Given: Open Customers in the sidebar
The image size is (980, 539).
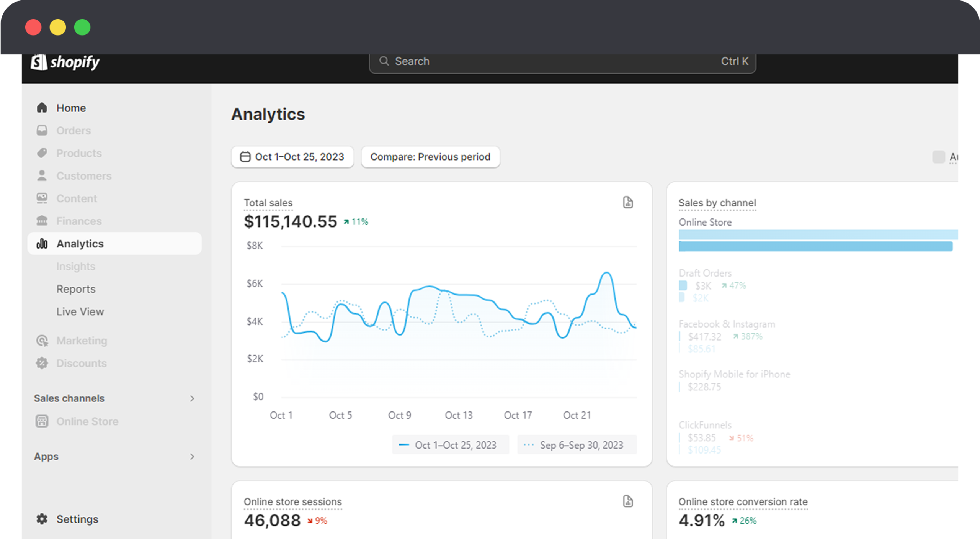Looking at the screenshot, I should tap(114, 175).
